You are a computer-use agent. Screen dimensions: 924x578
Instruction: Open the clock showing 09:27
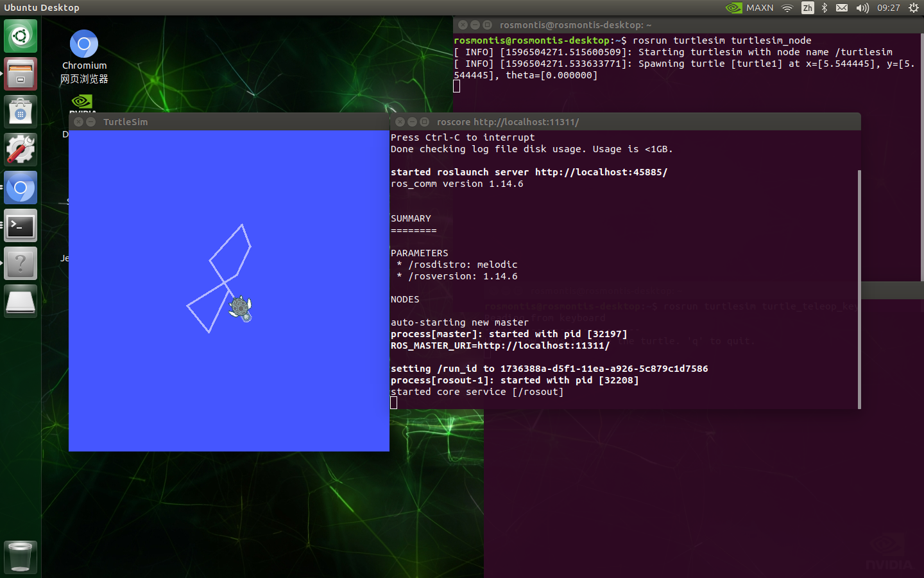889,8
